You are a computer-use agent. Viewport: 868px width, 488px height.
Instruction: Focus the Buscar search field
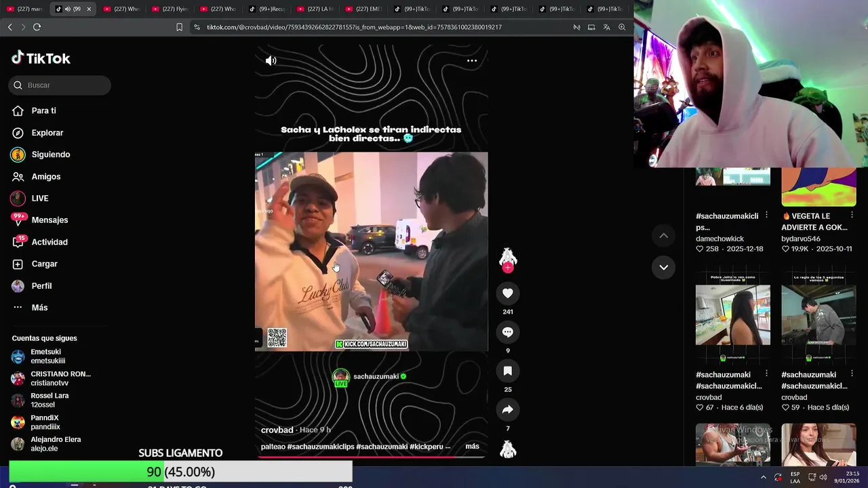tap(60, 85)
